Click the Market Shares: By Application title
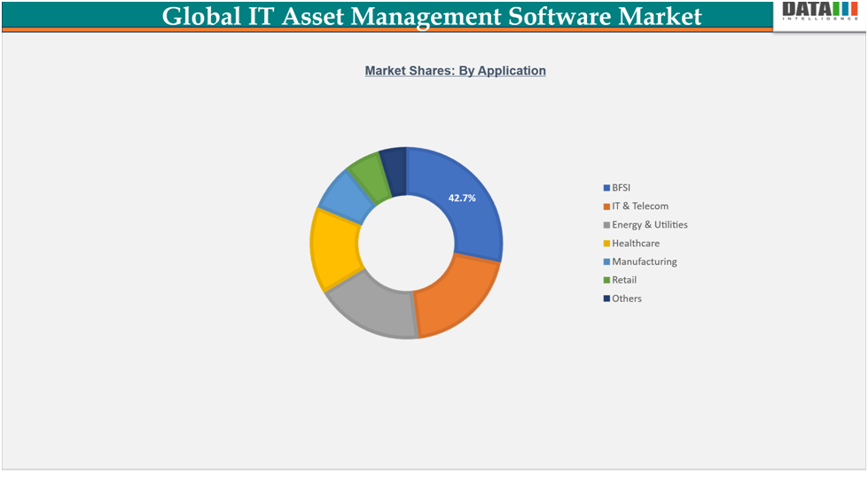Screen dimensions: 868x489 (x=455, y=71)
